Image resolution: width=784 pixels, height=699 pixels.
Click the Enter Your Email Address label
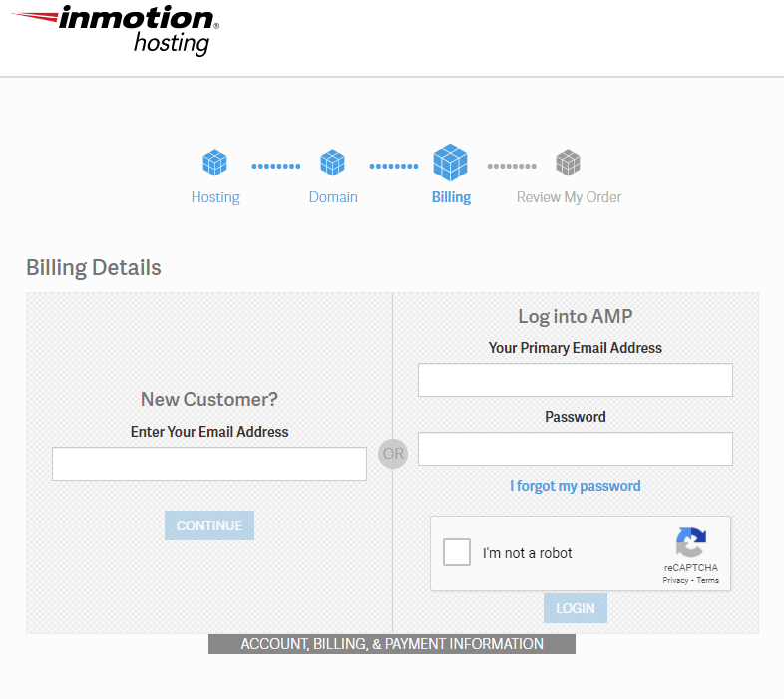(x=209, y=432)
